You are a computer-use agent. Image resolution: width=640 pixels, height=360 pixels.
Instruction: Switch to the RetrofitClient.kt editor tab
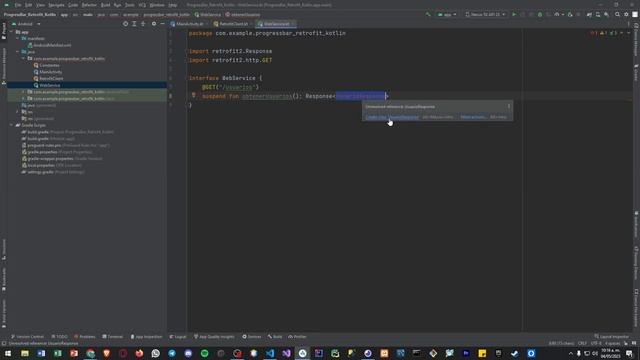(x=232, y=24)
